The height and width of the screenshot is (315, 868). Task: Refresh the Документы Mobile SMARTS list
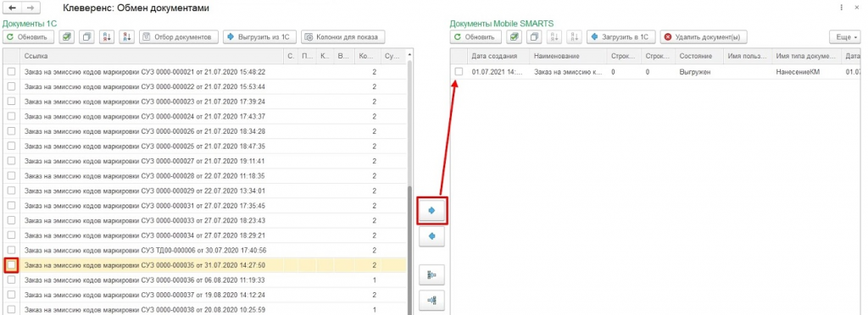coord(476,37)
